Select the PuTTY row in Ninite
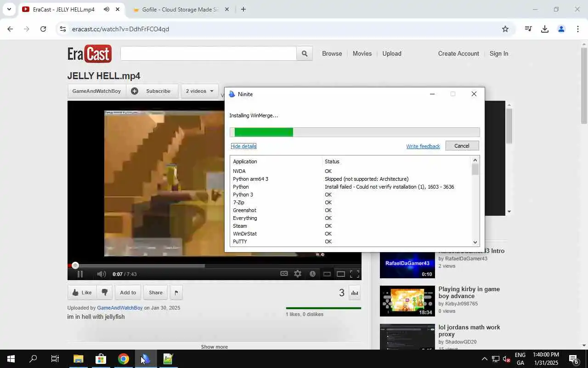This screenshot has width=588, height=368. point(351,241)
